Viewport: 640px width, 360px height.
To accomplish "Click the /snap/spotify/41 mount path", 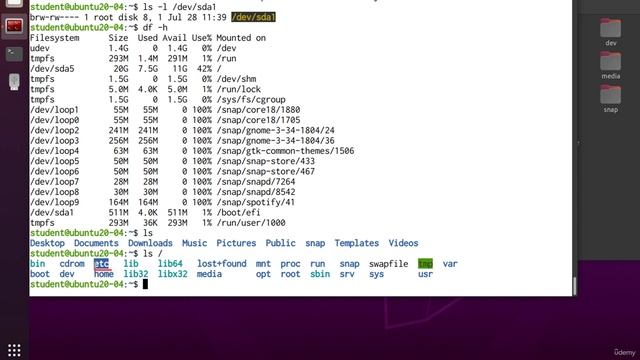I will tap(256, 202).
